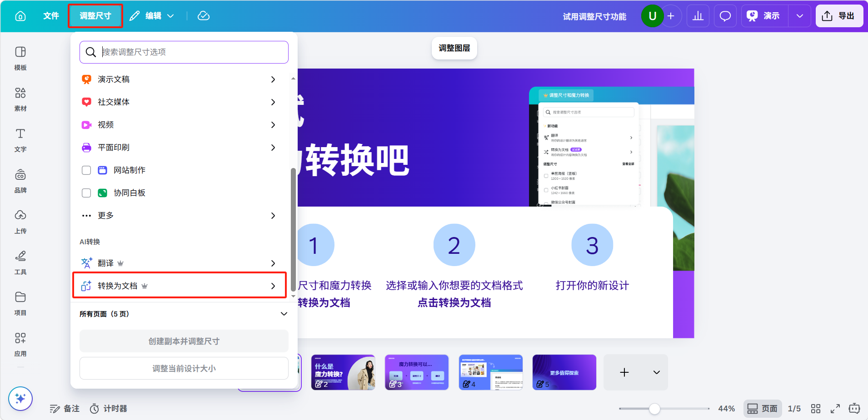Expand the 所有页面 (5 页) dropdown
The image size is (868, 420).
click(284, 314)
